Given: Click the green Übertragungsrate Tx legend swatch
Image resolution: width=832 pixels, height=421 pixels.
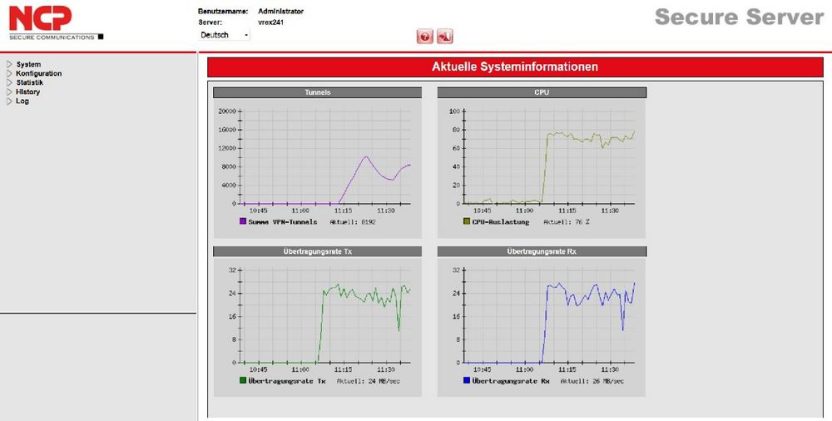Looking at the screenshot, I should pyautogui.click(x=242, y=381).
